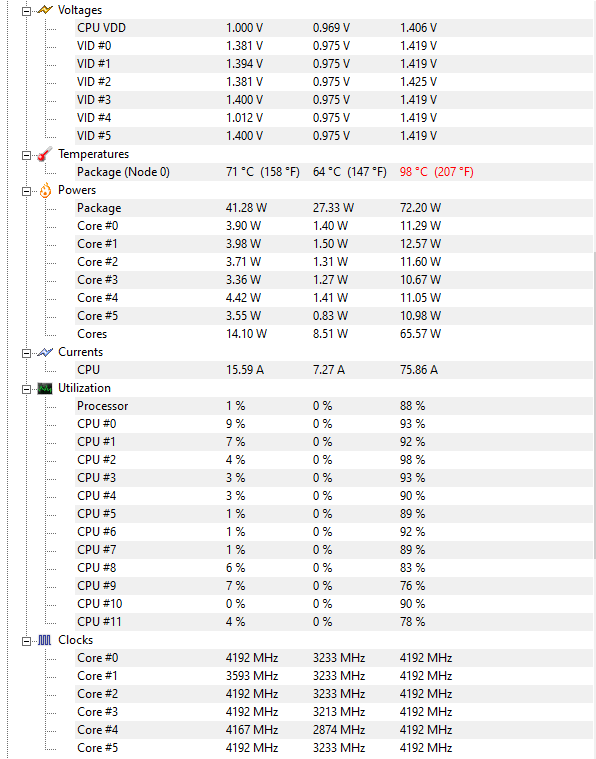Select the CPU #11 utilization row

coord(334,622)
